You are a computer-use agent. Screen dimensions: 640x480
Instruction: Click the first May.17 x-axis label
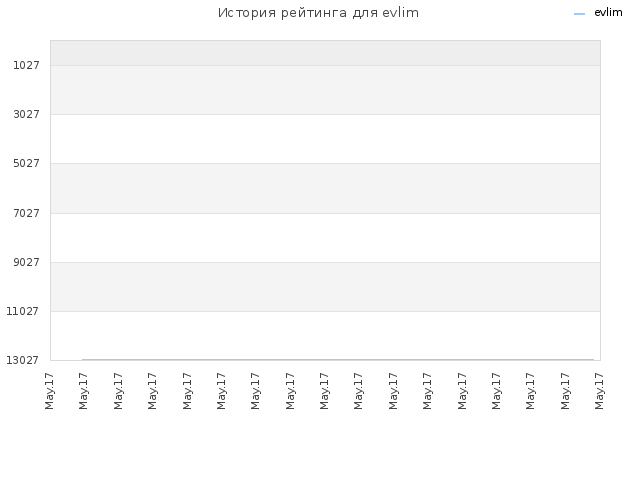[49, 391]
